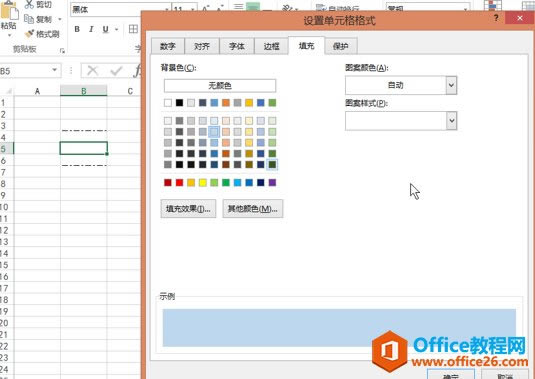This screenshot has width=535, height=379.
Task: Expand the Name Box dropdown arrow
Action: click(54, 70)
